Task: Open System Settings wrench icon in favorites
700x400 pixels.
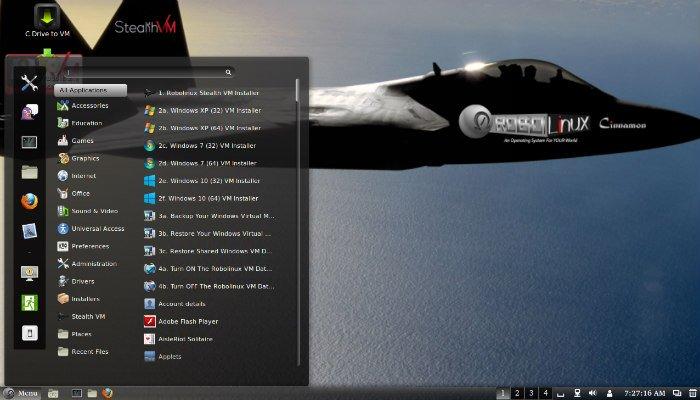Action: click(29, 83)
